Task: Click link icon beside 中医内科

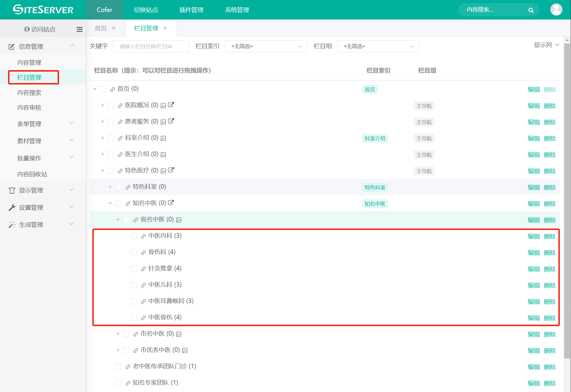Action: pyautogui.click(x=143, y=236)
